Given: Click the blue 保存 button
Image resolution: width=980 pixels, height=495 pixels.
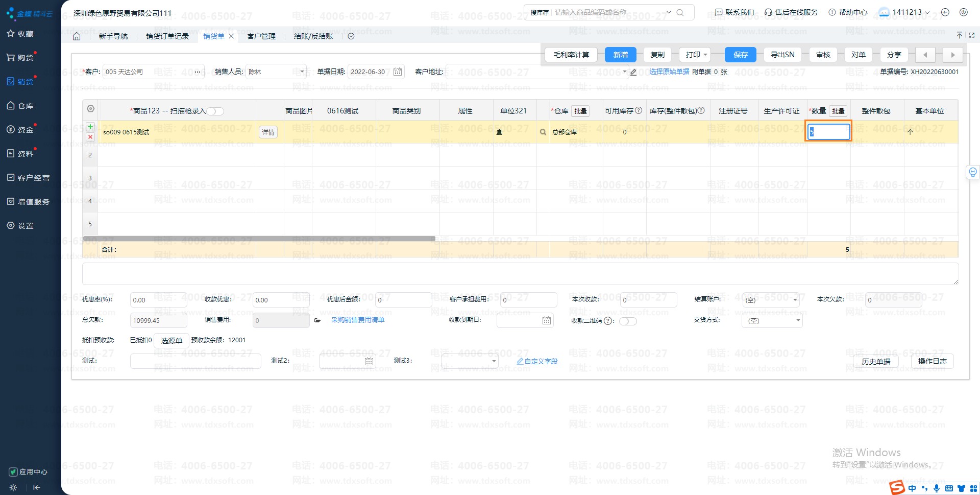Looking at the screenshot, I should coord(740,55).
